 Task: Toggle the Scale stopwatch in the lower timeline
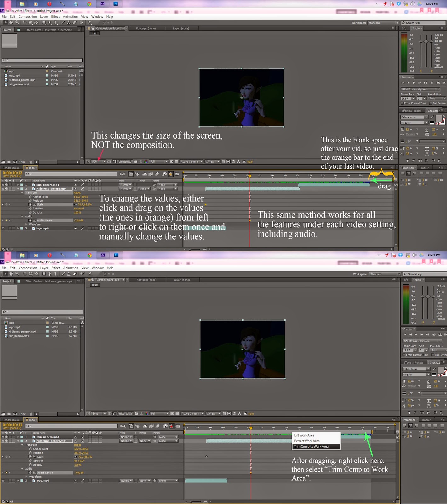[x=30, y=457]
